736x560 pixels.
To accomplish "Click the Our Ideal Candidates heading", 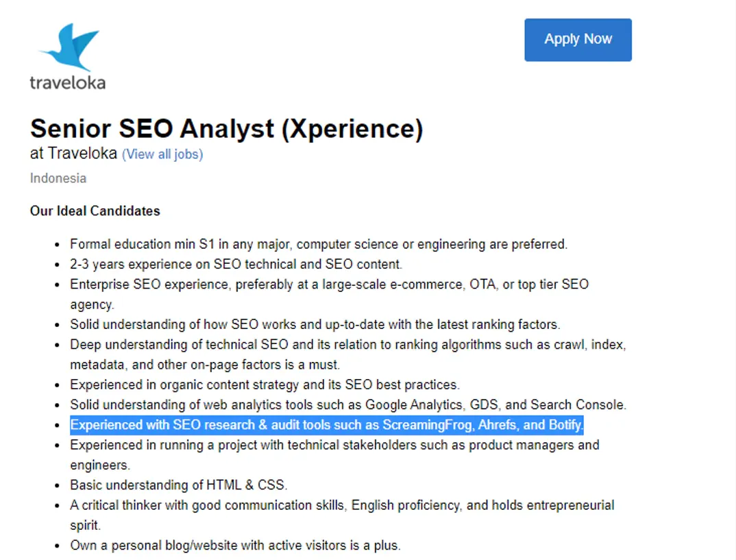I will click(x=95, y=210).
